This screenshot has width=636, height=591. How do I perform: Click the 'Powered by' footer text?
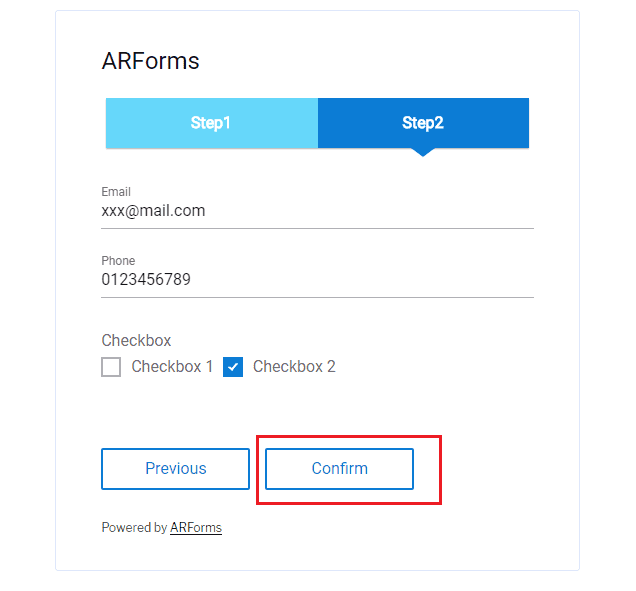click(134, 527)
